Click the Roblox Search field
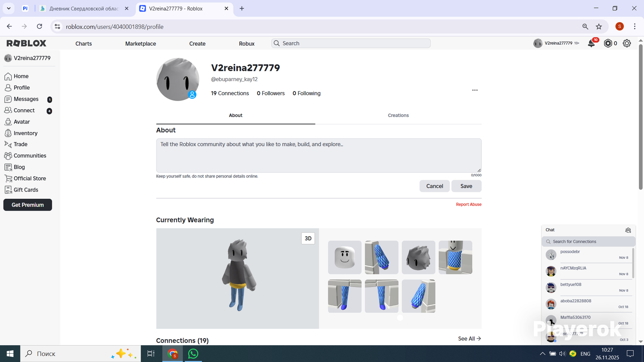This screenshot has height=362, width=644. 351,43
